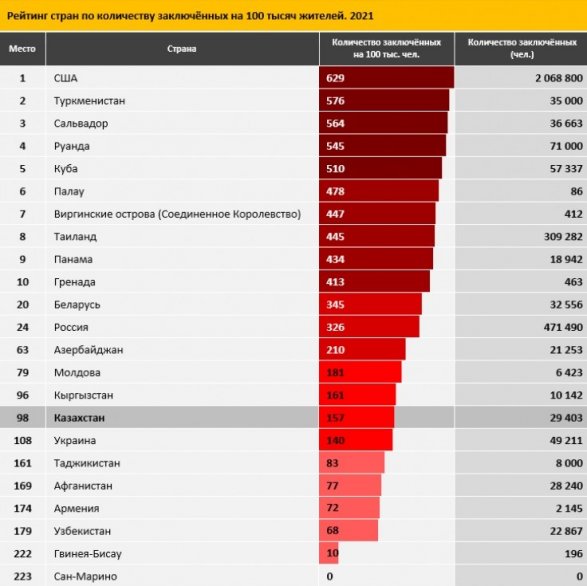
Task: Select the 'Страна' column header
Action: [182, 49]
